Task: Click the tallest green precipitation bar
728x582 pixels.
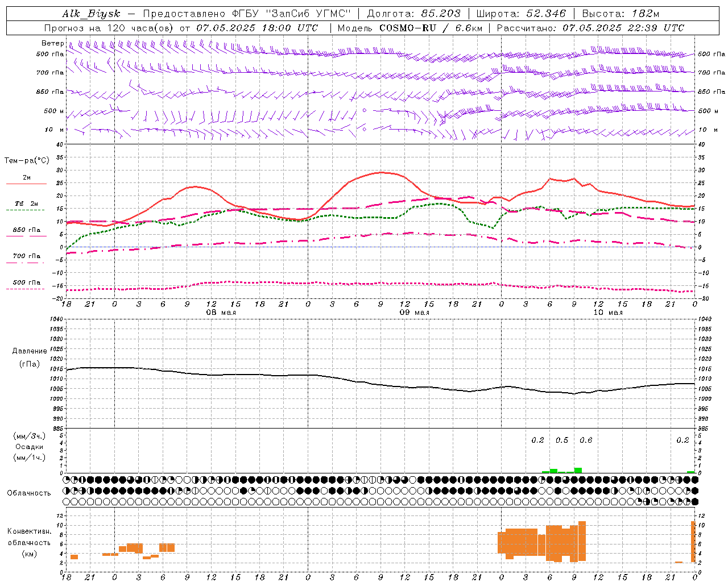Action: coord(578,470)
